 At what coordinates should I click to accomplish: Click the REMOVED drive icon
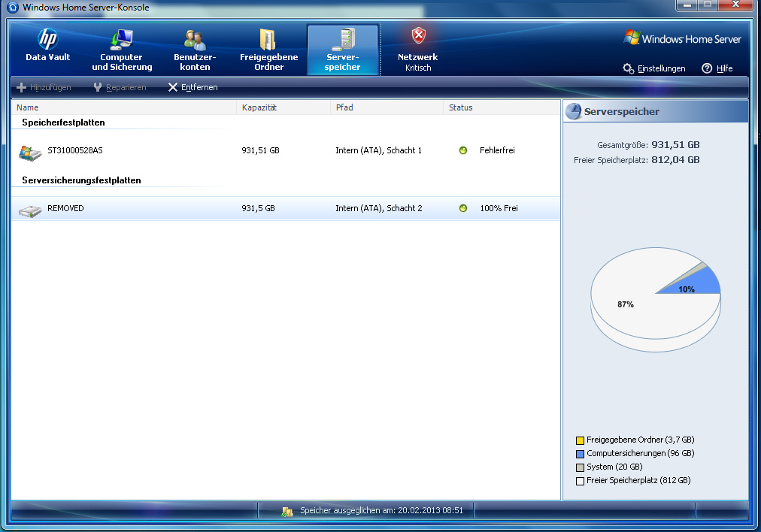[x=30, y=211]
